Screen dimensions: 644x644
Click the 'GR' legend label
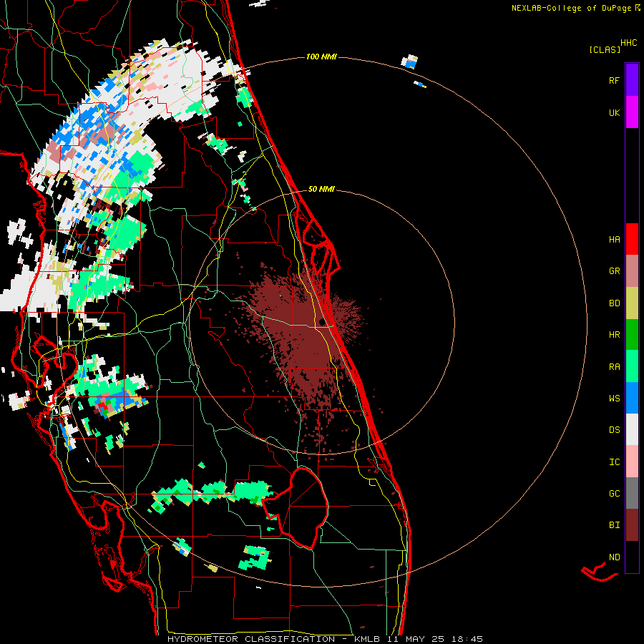[x=614, y=271]
